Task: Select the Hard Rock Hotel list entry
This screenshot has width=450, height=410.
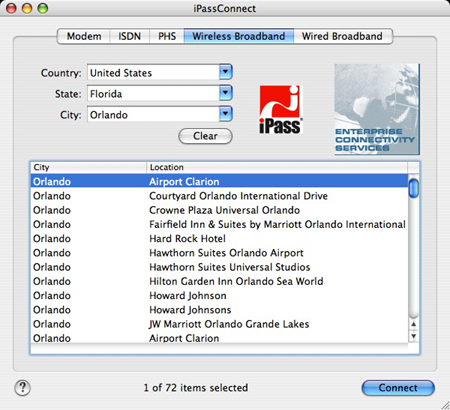Action: click(219, 239)
